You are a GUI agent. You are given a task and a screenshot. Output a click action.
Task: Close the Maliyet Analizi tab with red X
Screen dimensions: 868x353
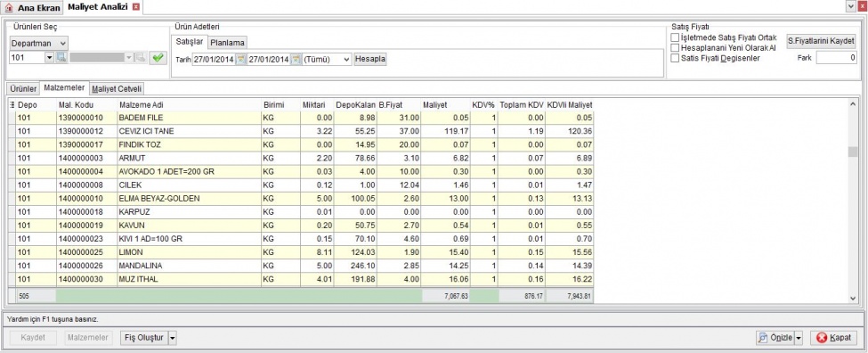pyautogui.click(x=136, y=6)
